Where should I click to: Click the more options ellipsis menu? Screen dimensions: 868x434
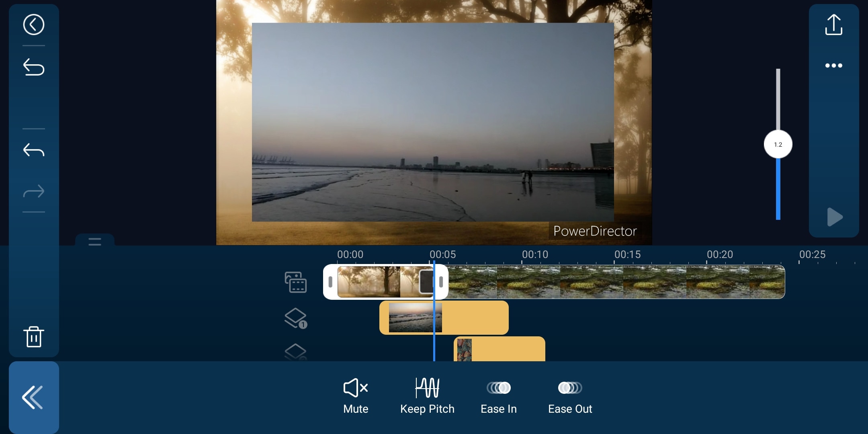click(x=833, y=65)
